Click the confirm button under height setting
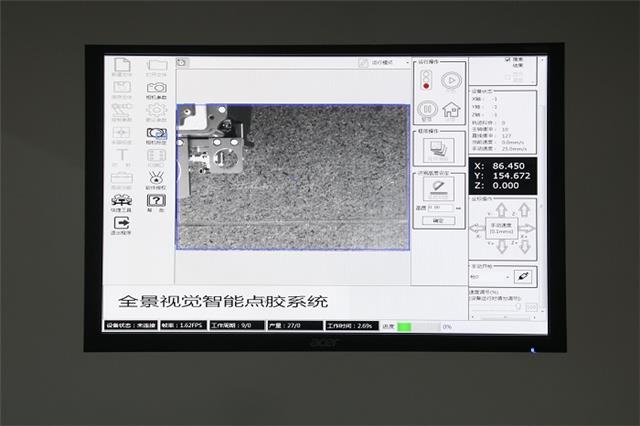 [x=437, y=220]
